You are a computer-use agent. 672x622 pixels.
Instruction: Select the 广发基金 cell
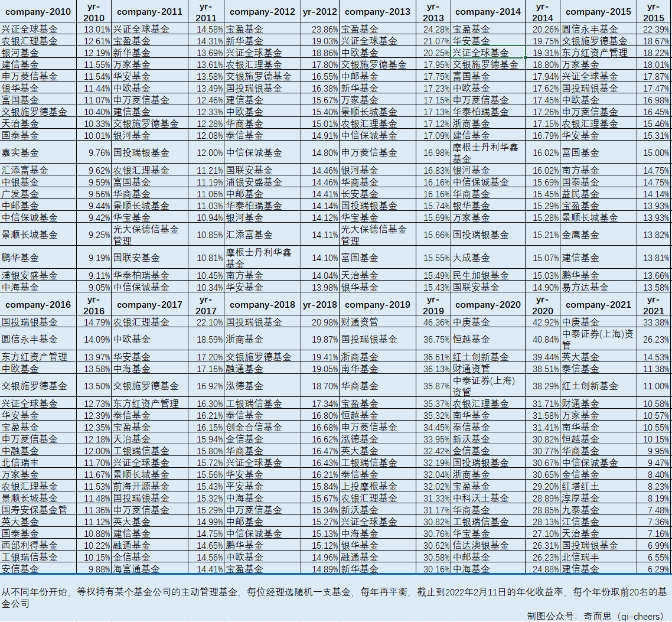pos(38,194)
